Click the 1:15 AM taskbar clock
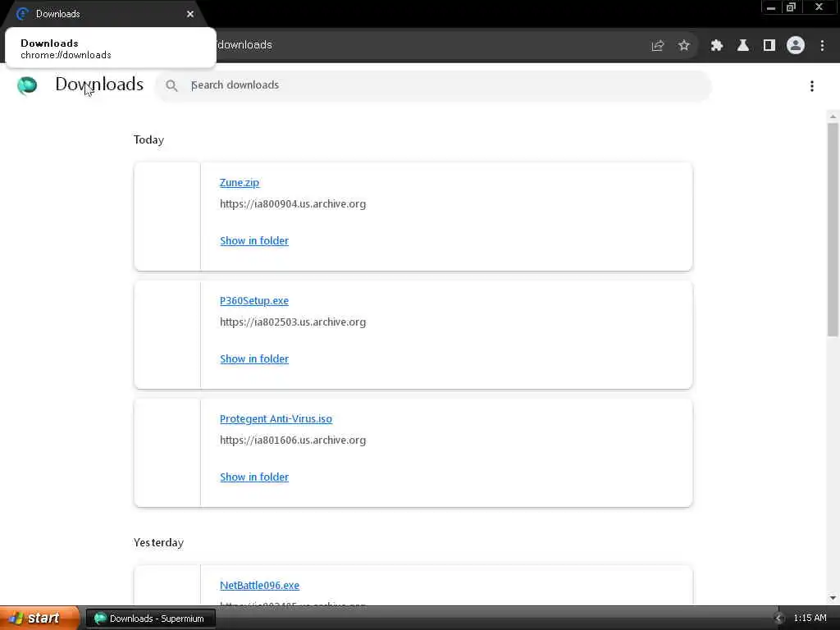The height and width of the screenshot is (630, 840). coord(810,619)
